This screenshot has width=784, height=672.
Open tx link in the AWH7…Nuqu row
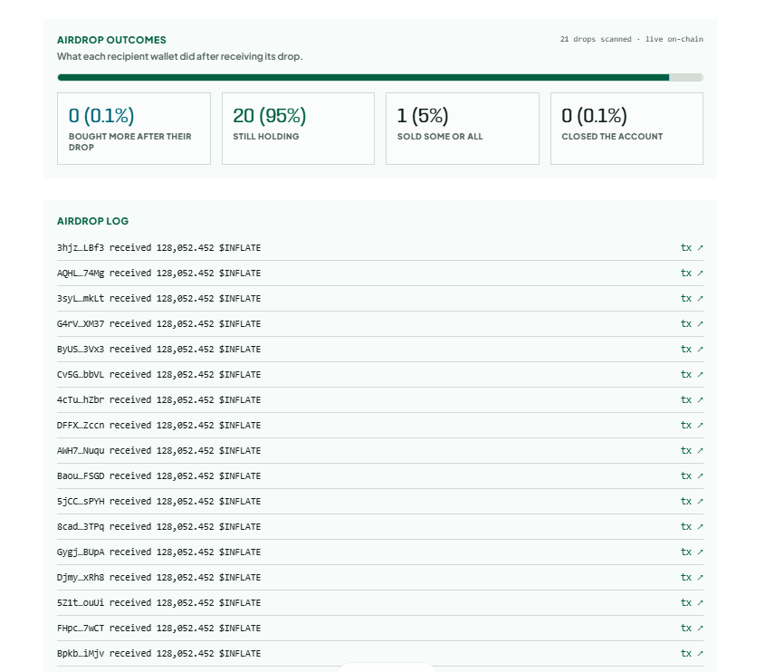tap(692, 450)
